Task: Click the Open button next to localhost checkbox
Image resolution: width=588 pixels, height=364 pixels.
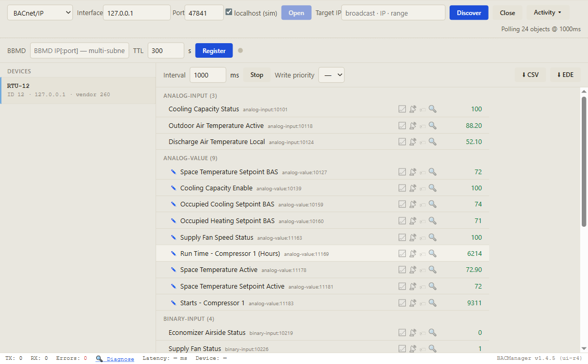Action: pyautogui.click(x=296, y=13)
